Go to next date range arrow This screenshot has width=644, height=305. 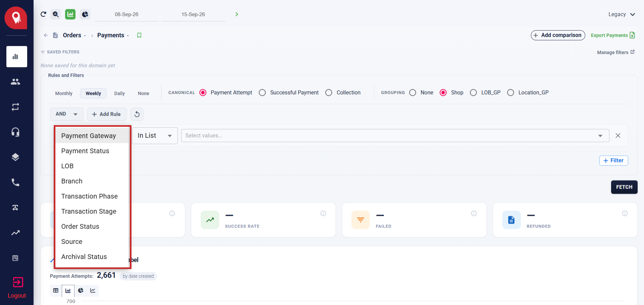point(237,14)
